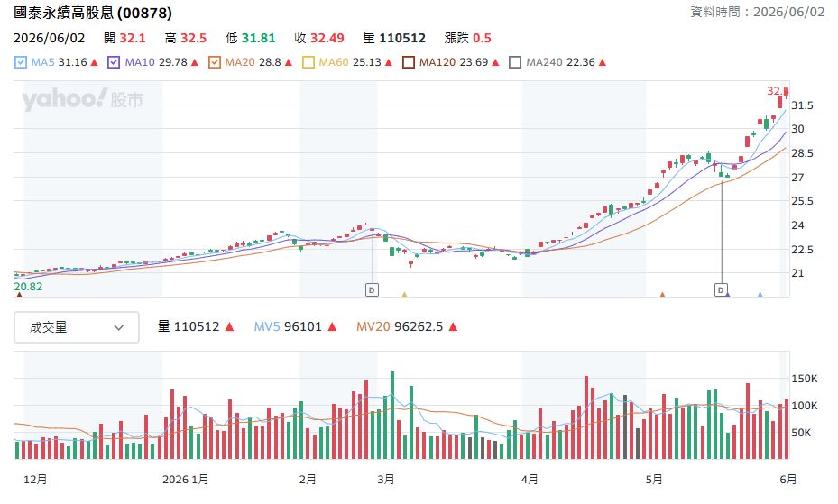Image resolution: width=838 pixels, height=504 pixels.
Task: Click the stock title 國泰永續高股息 (00878)
Action: [93, 13]
